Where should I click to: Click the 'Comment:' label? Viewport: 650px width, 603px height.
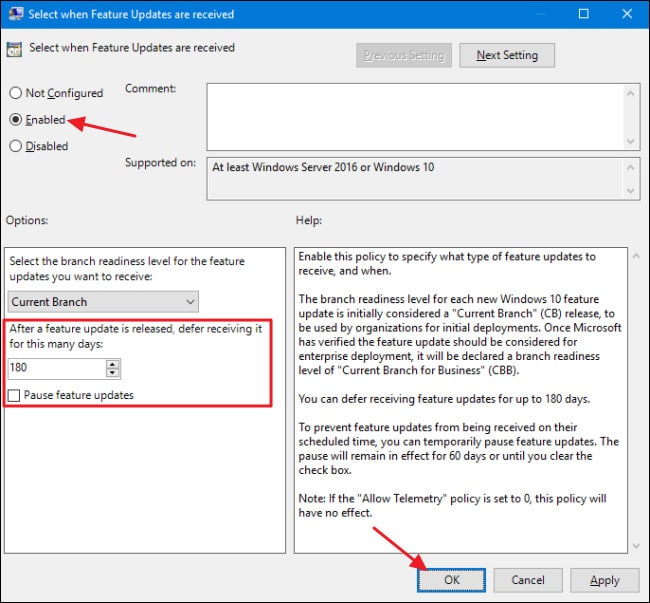(150, 88)
